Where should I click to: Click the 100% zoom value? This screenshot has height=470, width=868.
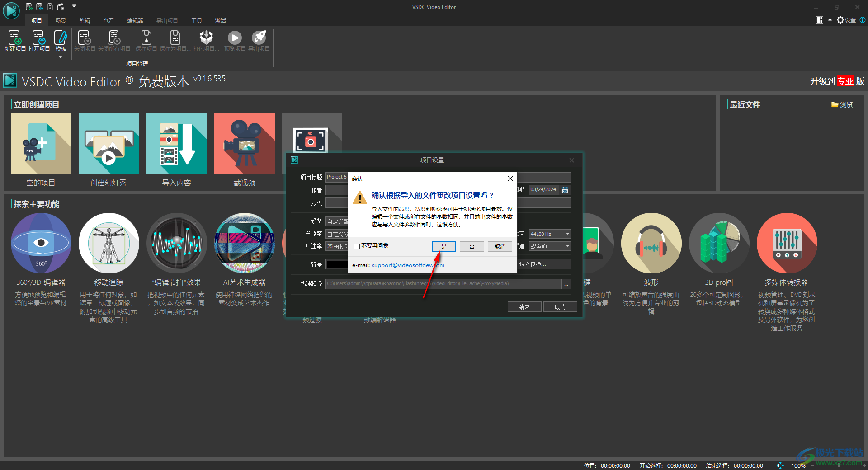point(798,465)
